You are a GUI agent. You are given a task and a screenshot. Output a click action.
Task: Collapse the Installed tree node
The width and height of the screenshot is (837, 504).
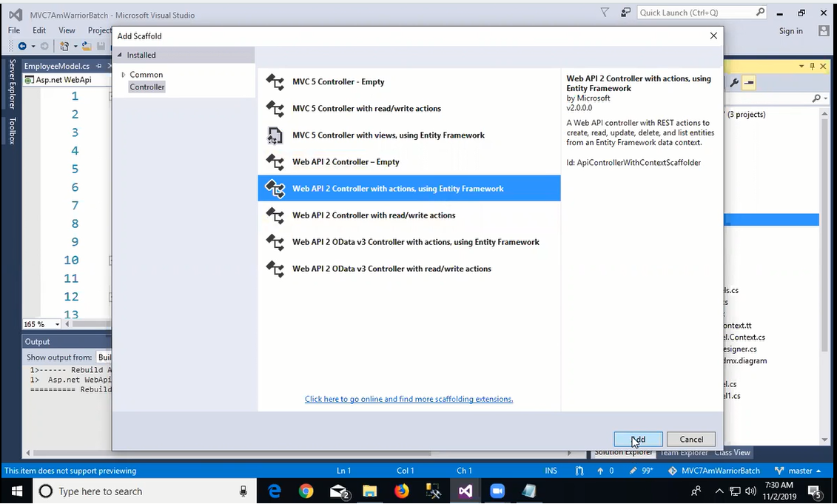pyautogui.click(x=120, y=55)
